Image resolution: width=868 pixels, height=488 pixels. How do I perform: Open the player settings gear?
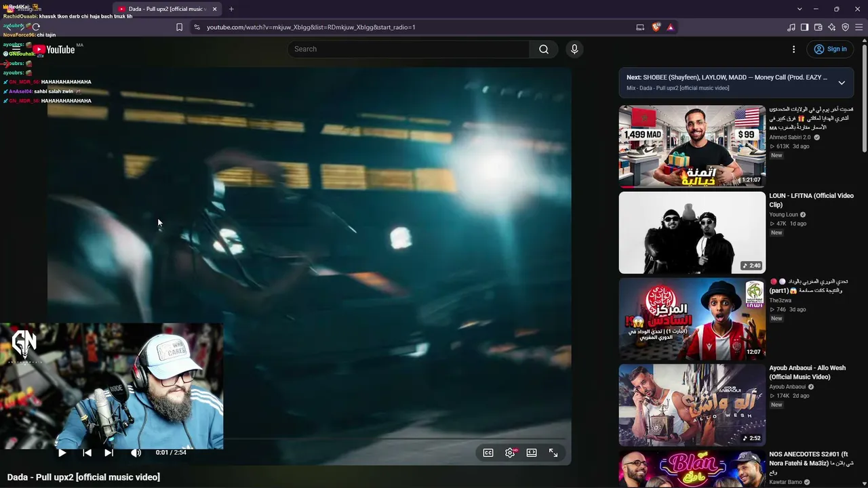[510, 453]
